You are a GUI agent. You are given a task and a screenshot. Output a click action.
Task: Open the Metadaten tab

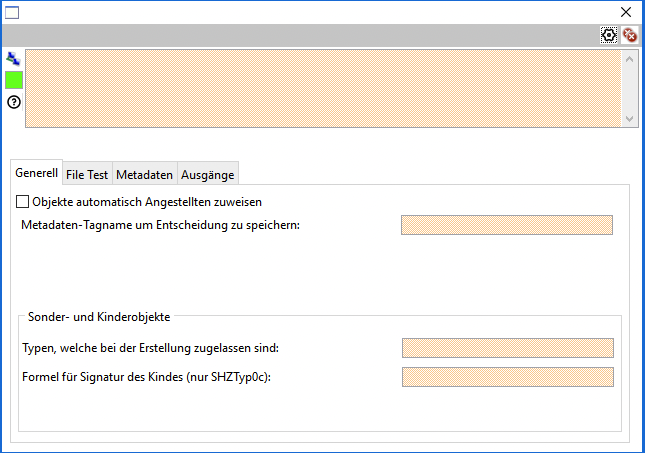[144, 174]
